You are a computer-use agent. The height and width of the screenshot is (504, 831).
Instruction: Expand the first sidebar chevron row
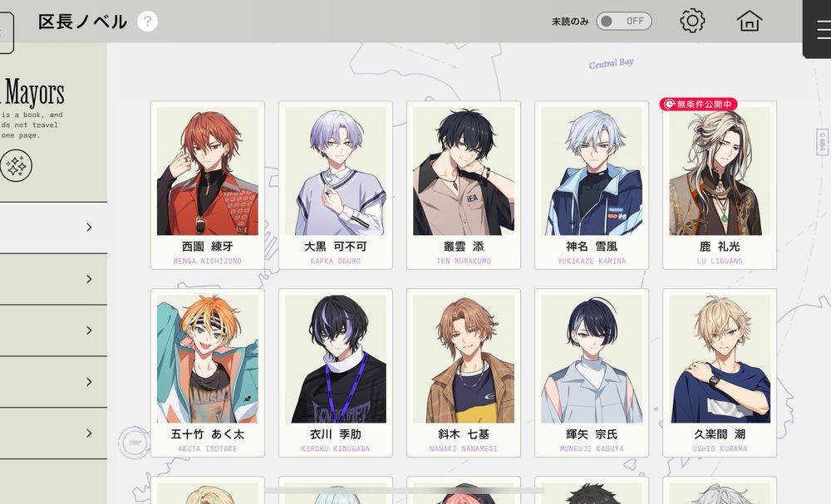tap(53, 228)
